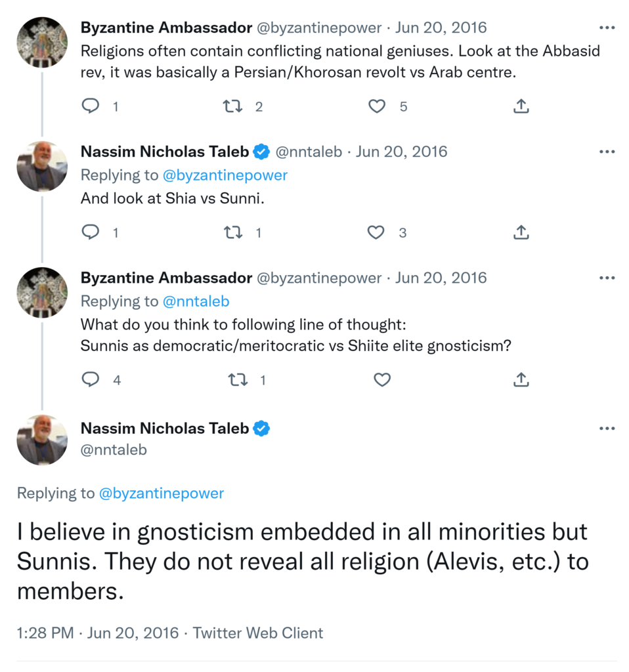Open more options on main Taleb tweet
This screenshot has width=629, height=672.
607,429
